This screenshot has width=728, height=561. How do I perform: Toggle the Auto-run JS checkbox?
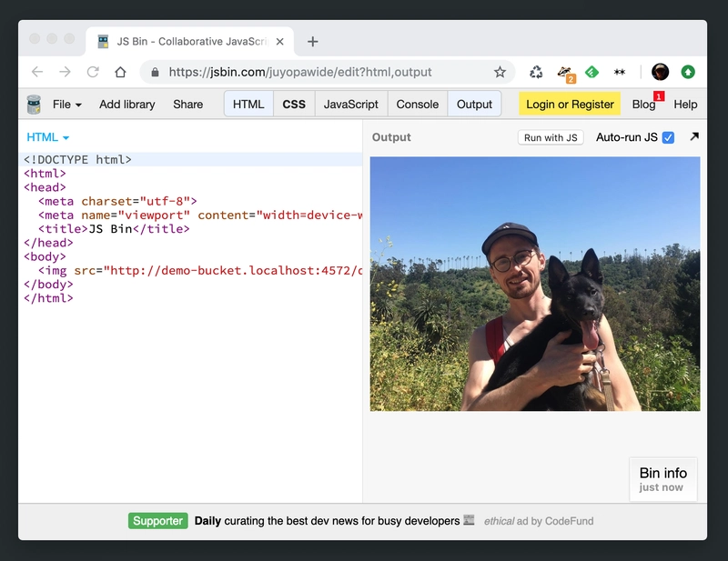(x=668, y=138)
